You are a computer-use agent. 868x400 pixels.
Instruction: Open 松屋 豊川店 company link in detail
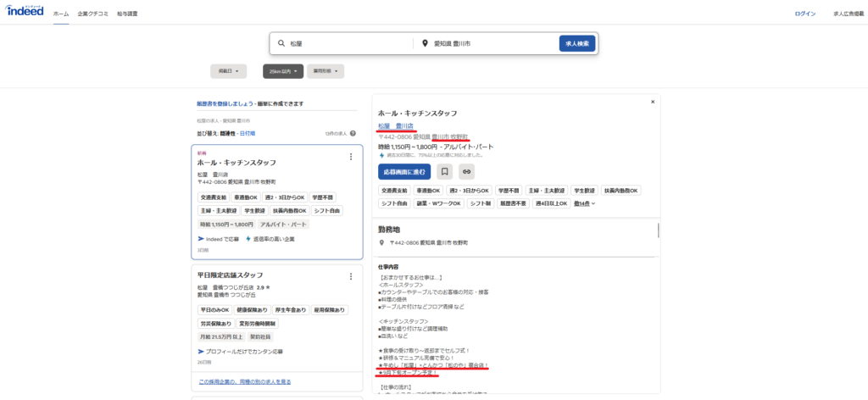coord(396,126)
